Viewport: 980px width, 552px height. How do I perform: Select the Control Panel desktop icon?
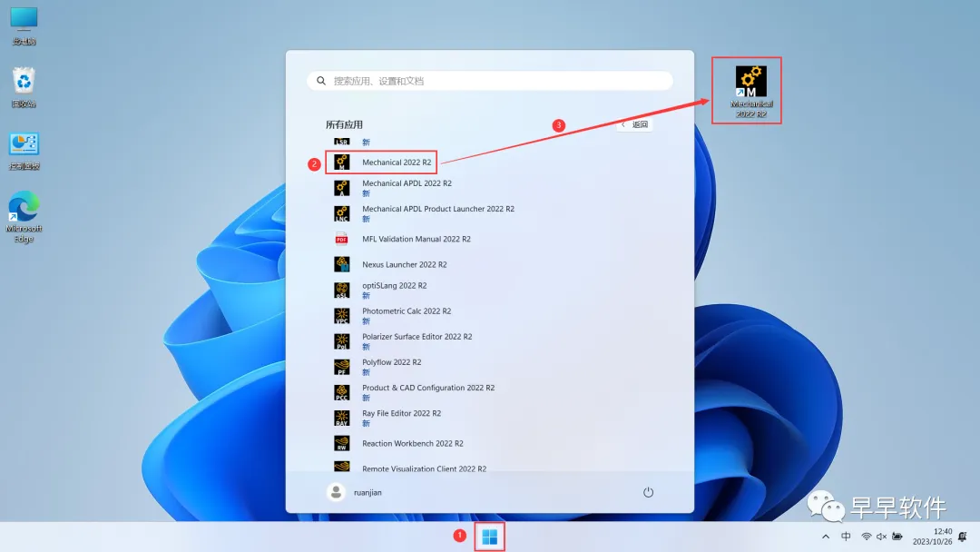[24, 151]
